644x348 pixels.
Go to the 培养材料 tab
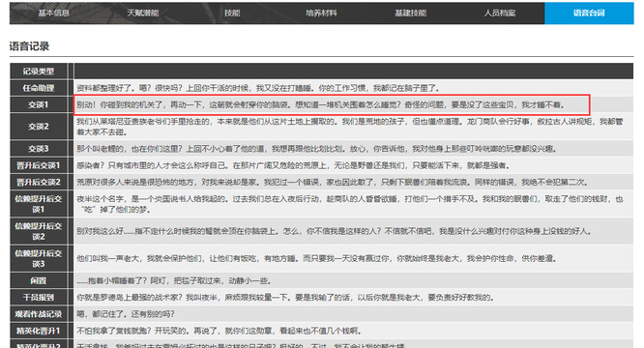point(321,14)
